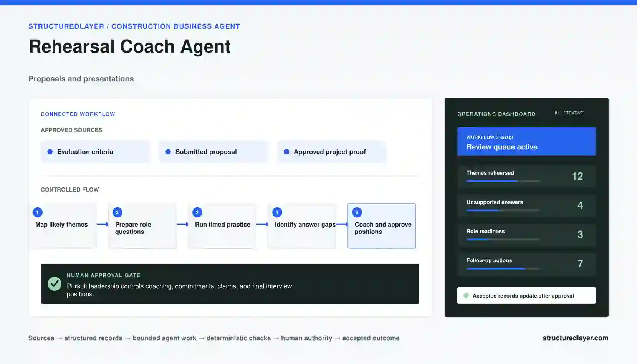Image resolution: width=637 pixels, height=364 pixels.
Task: Select the Submitted proposal source chip
Action: (x=213, y=152)
